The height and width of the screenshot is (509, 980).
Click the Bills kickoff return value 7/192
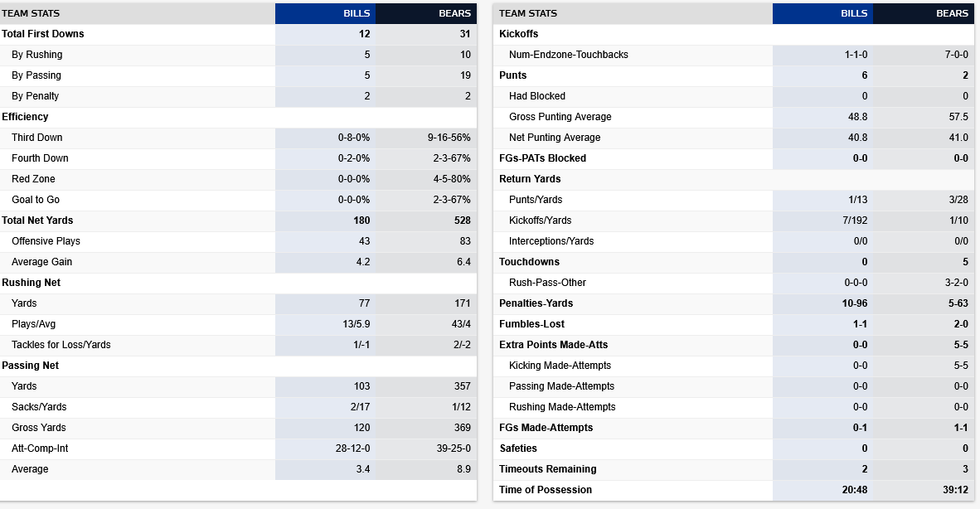point(852,221)
